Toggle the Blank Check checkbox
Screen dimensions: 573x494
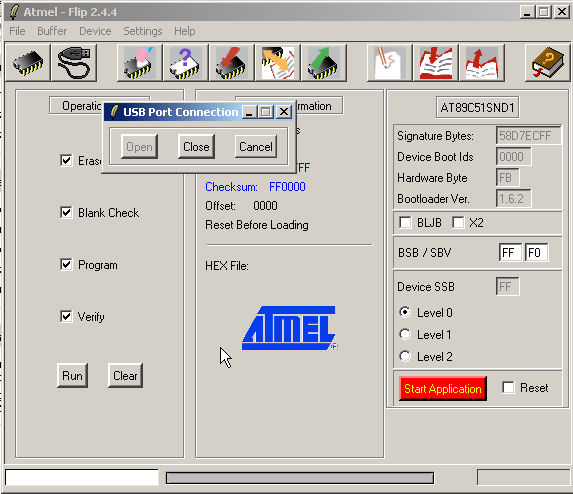(66, 212)
